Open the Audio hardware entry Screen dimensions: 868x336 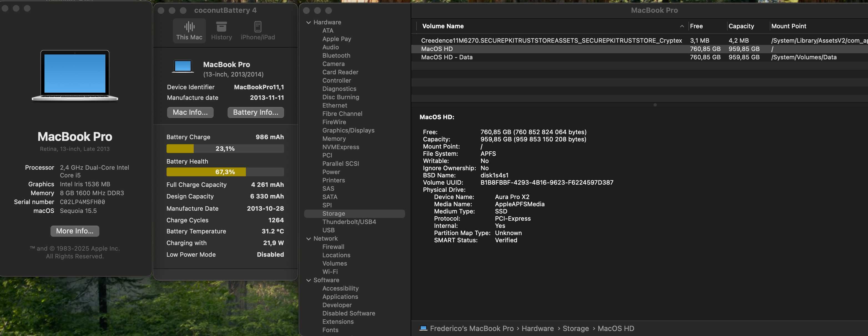pos(330,47)
